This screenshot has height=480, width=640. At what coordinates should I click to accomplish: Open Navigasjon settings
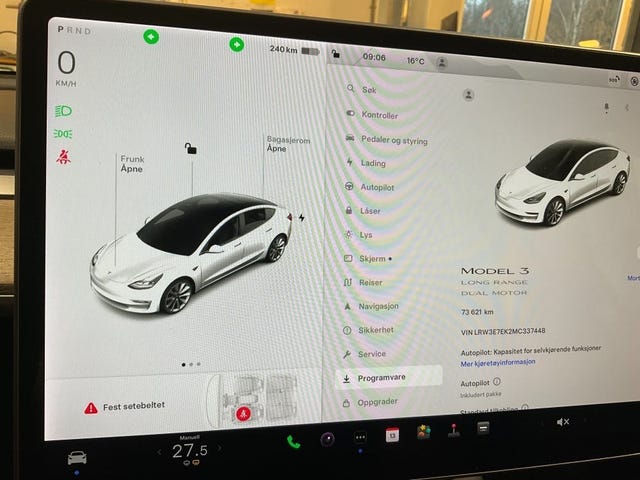click(x=371, y=306)
